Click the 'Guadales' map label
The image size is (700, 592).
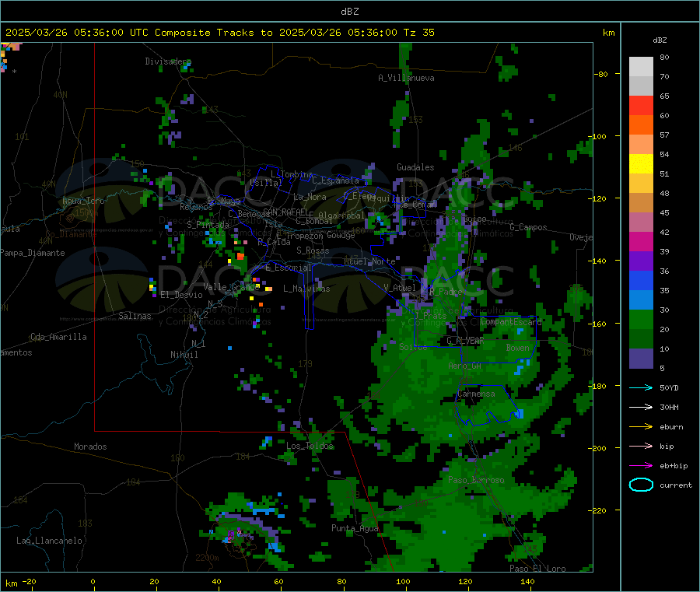(415, 167)
